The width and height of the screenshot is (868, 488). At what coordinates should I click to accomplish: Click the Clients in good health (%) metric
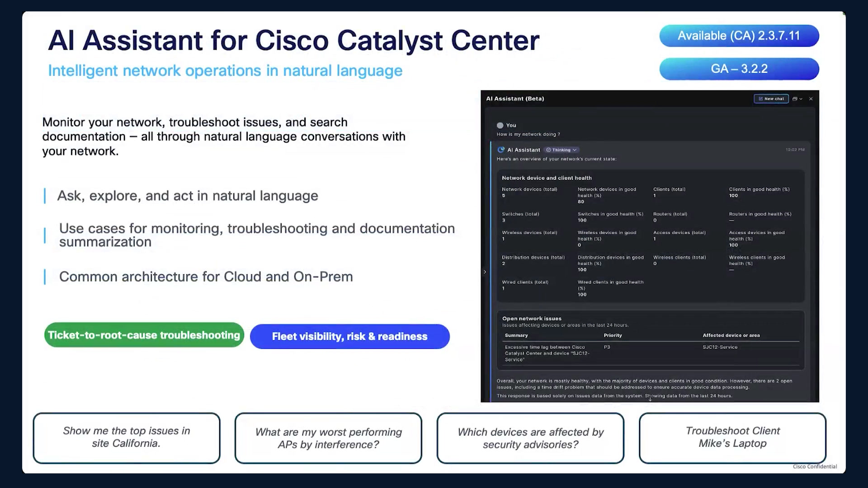(x=759, y=192)
